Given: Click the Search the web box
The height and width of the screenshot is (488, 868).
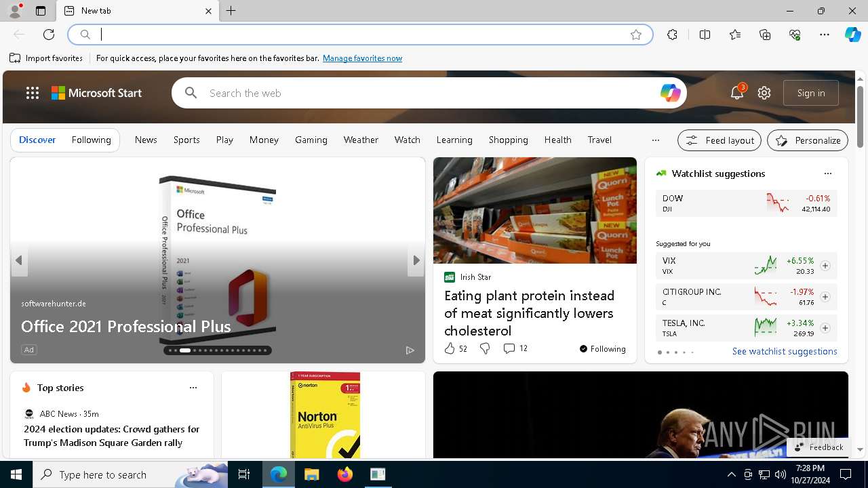Looking at the screenshot, I should tap(429, 93).
